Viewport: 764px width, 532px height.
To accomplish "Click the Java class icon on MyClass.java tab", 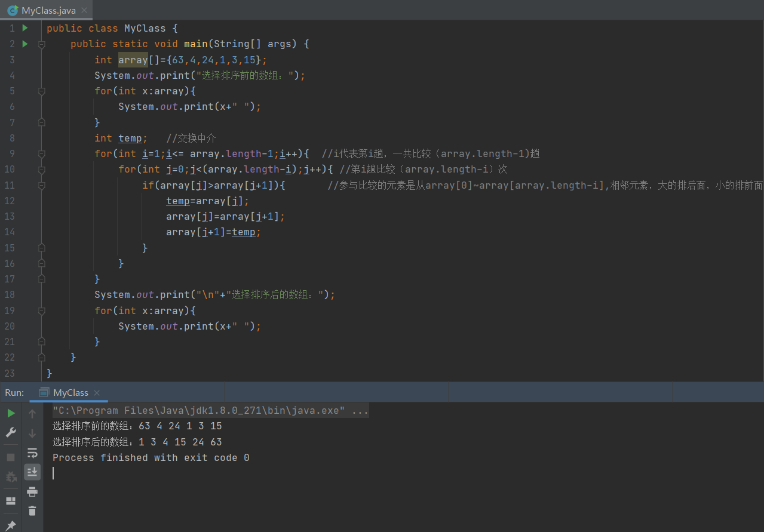I will click(12, 10).
